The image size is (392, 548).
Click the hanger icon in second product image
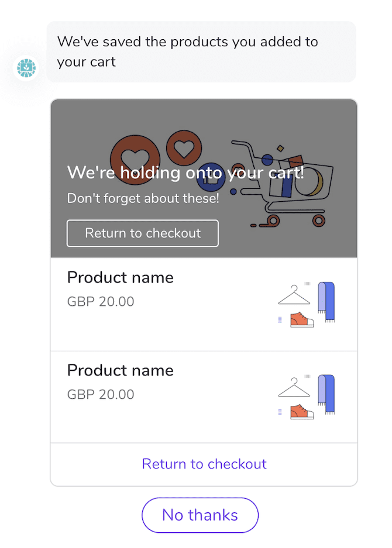pos(294,388)
